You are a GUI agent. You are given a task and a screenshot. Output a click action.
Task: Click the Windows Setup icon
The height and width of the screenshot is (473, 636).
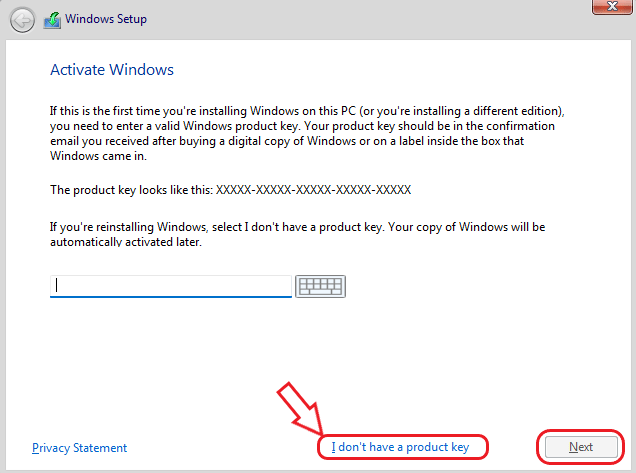pyautogui.click(x=53, y=20)
